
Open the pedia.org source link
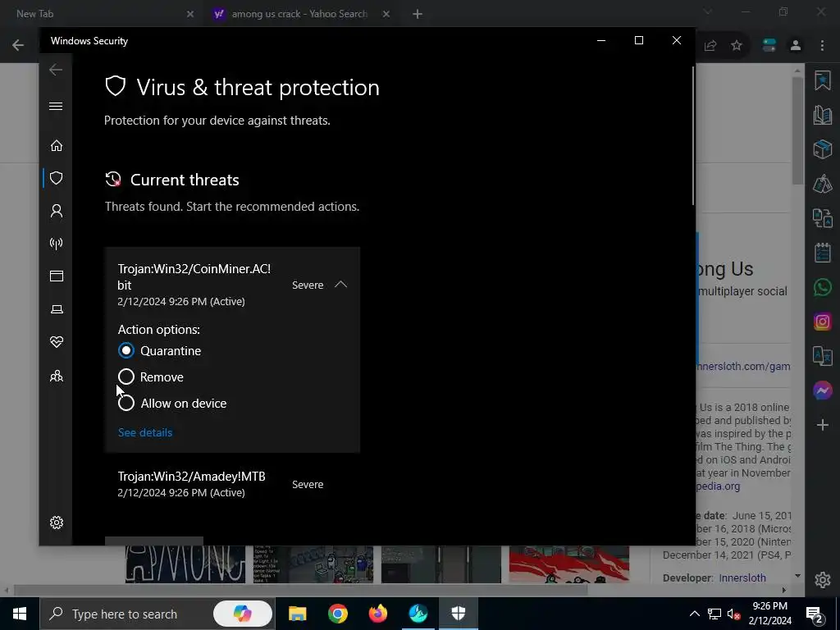tap(718, 486)
